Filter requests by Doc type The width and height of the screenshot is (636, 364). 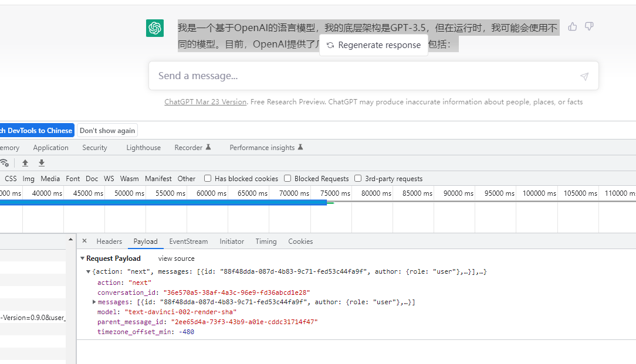[x=92, y=179]
